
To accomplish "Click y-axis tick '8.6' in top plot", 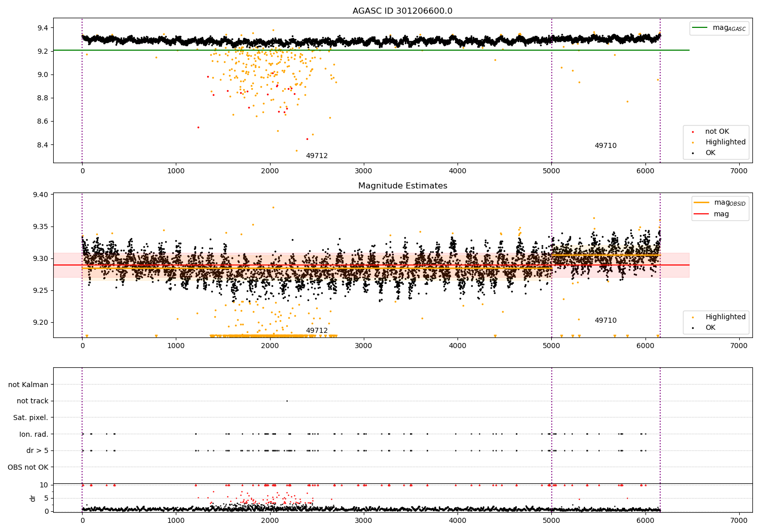I will 43,122.
